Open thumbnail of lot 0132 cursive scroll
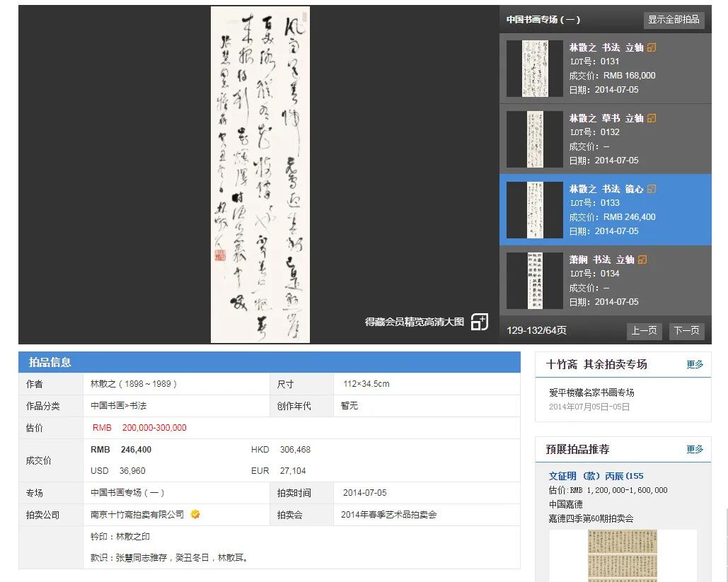Screen dimensions: 728x582 pyautogui.click(x=535, y=139)
